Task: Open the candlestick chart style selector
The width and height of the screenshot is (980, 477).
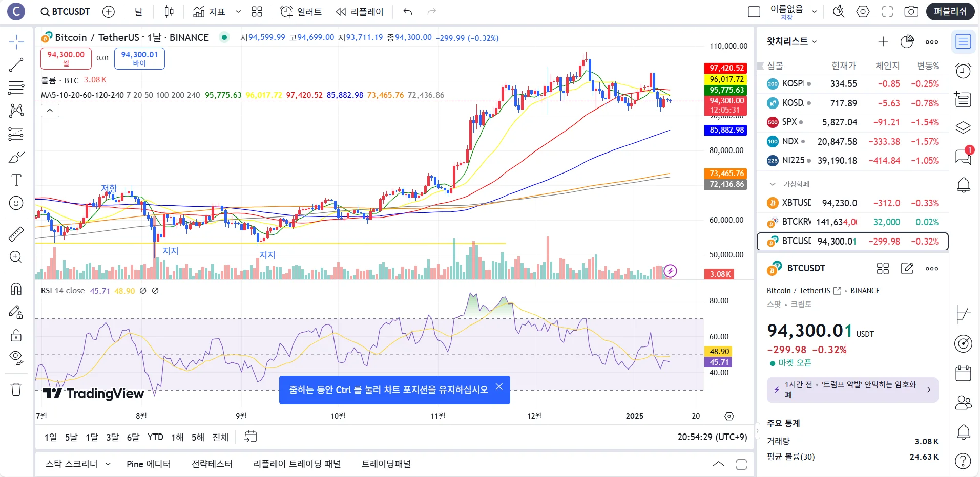Action: 169,12
